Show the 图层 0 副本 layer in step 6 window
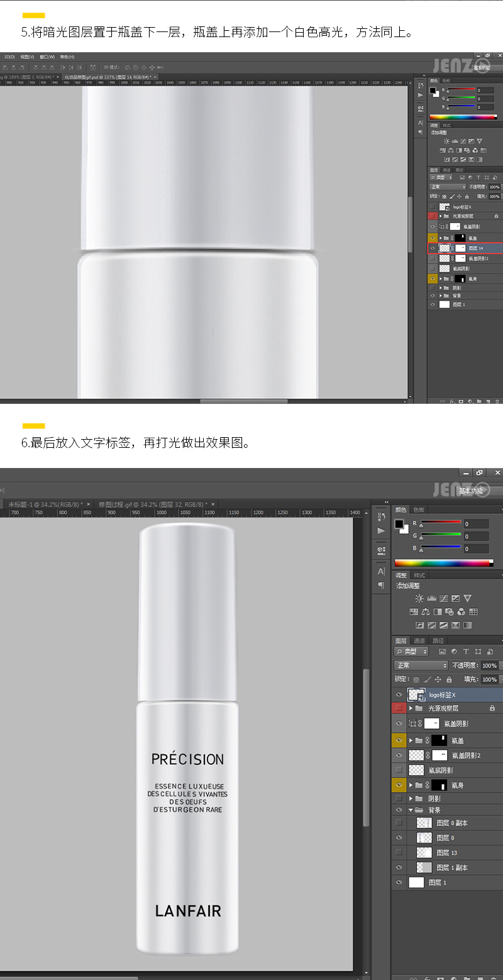Image resolution: width=503 pixels, height=980 pixels. click(x=399, y=823)
